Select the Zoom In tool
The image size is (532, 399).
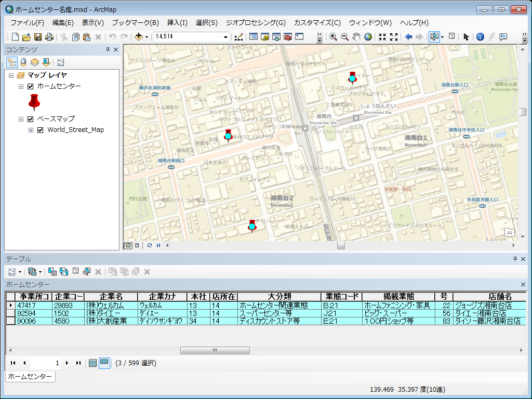point(333,37)
